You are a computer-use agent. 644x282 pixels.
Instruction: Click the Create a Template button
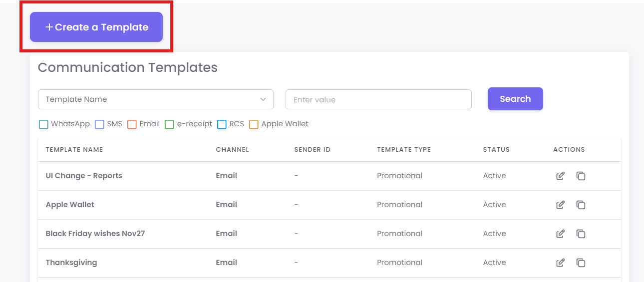[96, 27]
